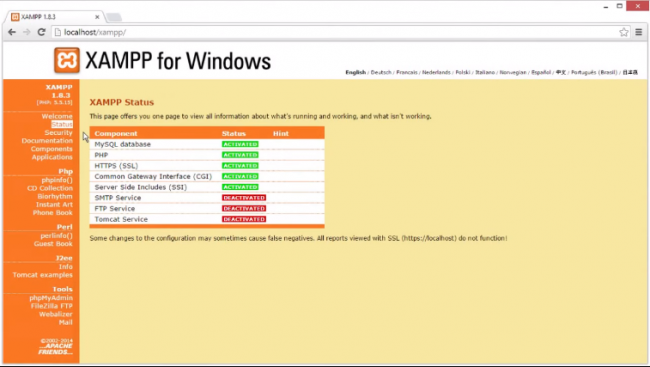
Task: Switch language to Norwegian
Action: click(513, 72)
